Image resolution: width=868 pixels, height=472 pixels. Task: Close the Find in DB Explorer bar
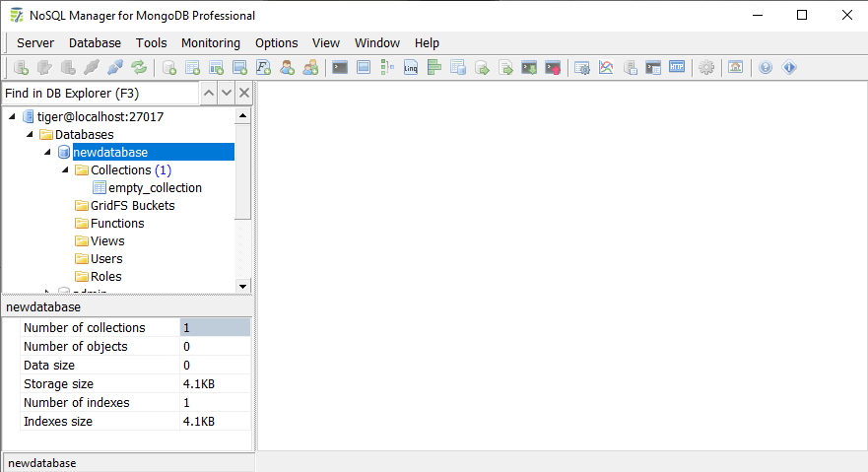click(x=244, y=93)
